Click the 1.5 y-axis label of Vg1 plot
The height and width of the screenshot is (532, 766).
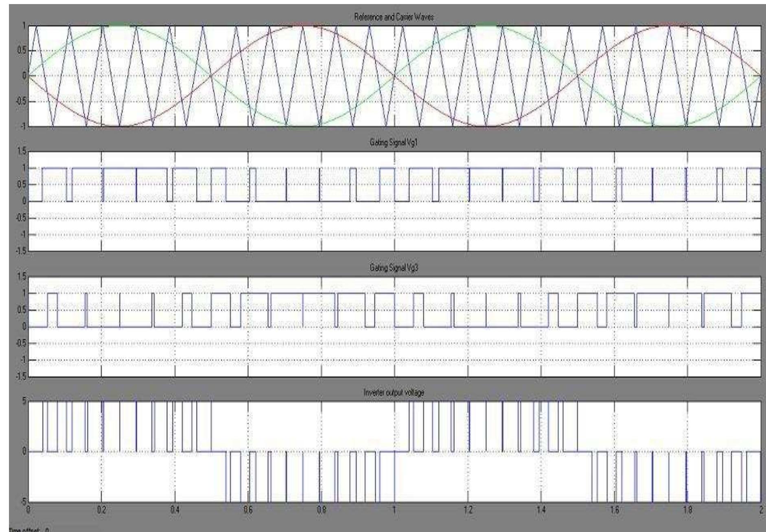coord(22,152)
